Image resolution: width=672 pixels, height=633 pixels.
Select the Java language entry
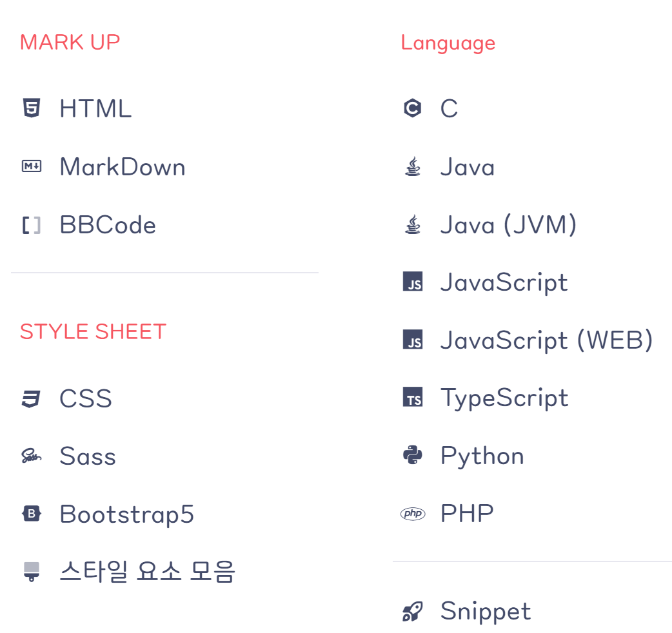click(x=468, y=166)
